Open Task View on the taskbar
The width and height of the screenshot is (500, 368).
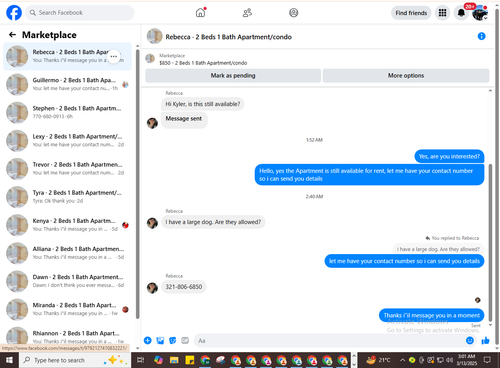coord(141,360)
